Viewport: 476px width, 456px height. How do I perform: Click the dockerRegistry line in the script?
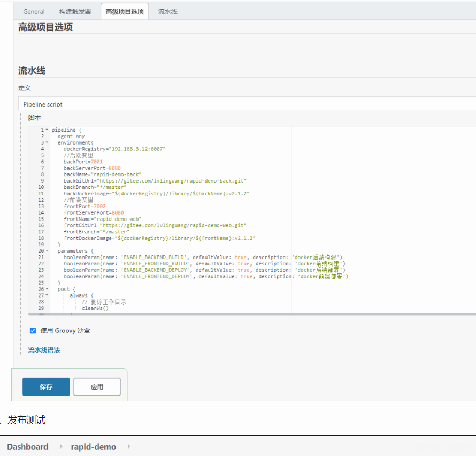tap(114, 149)
